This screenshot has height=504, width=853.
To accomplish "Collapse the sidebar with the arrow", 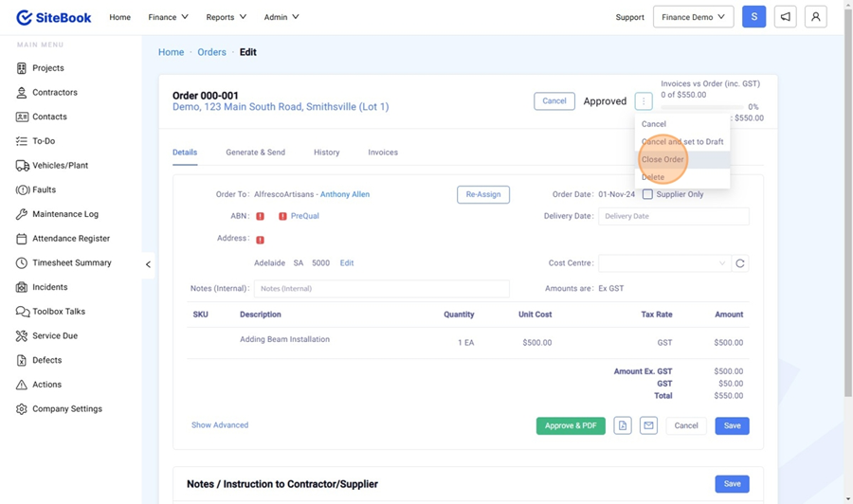I will (148, 264).
